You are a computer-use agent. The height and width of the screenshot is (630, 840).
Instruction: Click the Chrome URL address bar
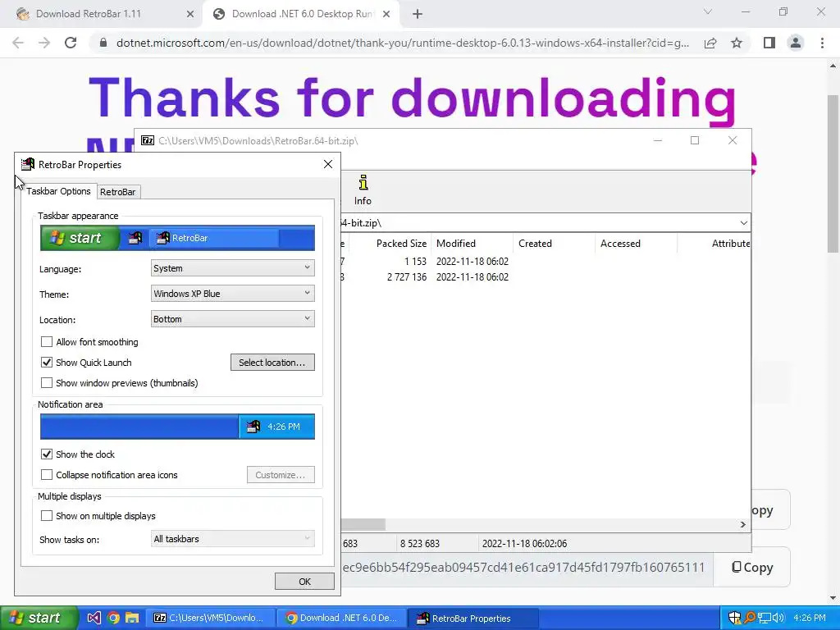coord(402,43)
